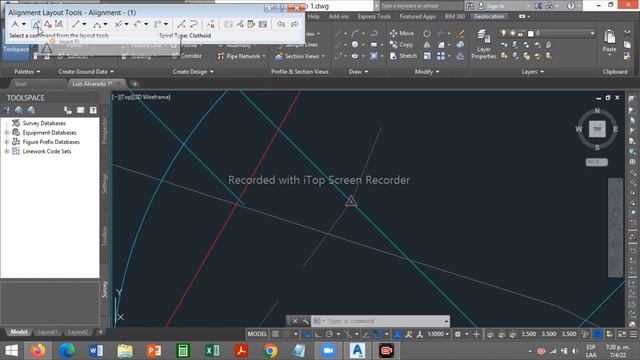This screenshot has height=360, width=640.
Task: Expand the Figure Prefix Databases tree node
Action: [7, 142]
